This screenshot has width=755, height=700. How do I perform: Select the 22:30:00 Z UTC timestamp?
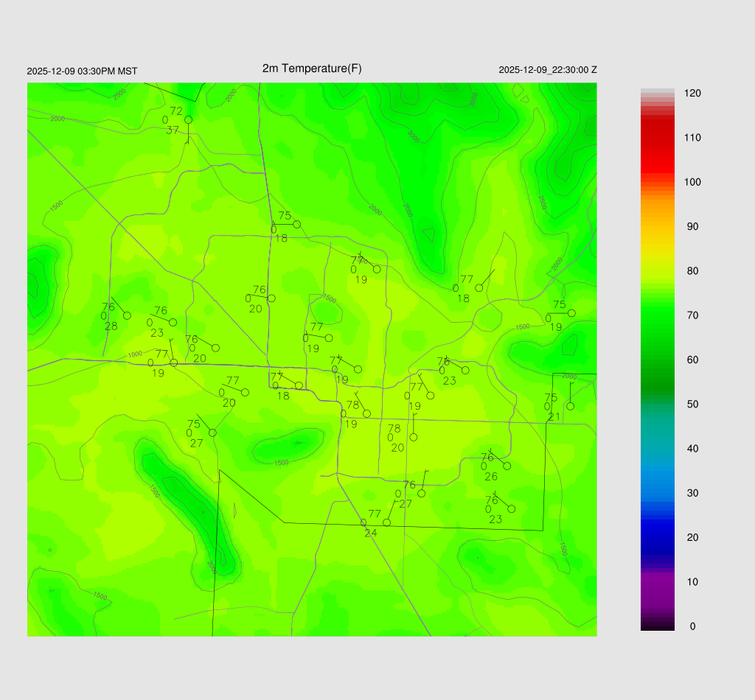(x=548, y=70)
